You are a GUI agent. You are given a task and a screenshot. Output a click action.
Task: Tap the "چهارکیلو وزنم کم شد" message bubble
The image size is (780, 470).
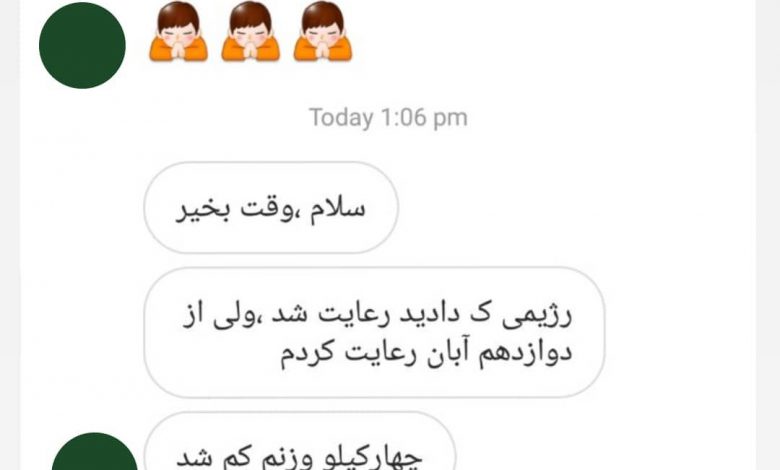(300, 441)
